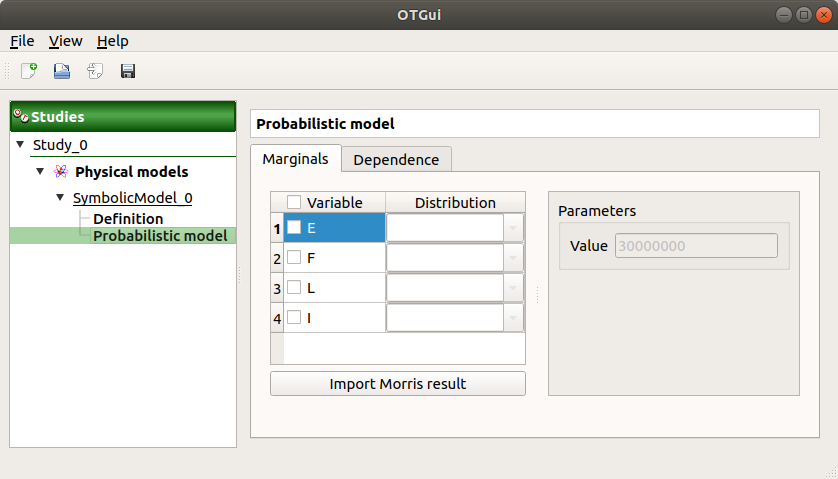The width and height of the screenshot is (838, 479).
Task: Select row header number 3
Action: point(277,289)
